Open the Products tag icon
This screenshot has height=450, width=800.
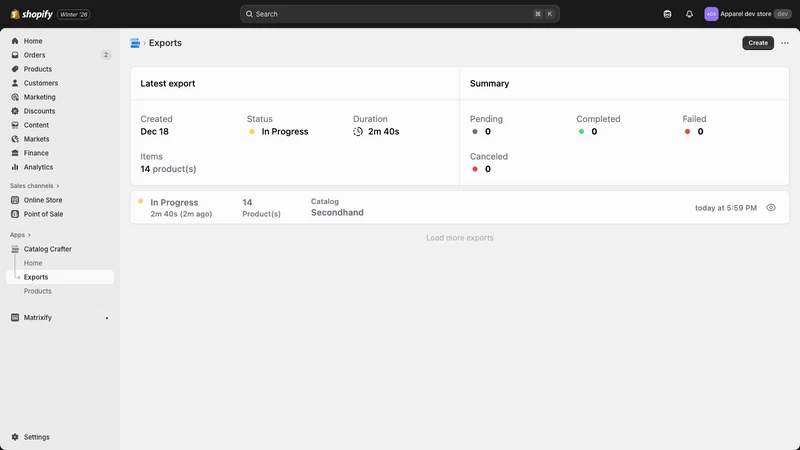click(15, 69)
